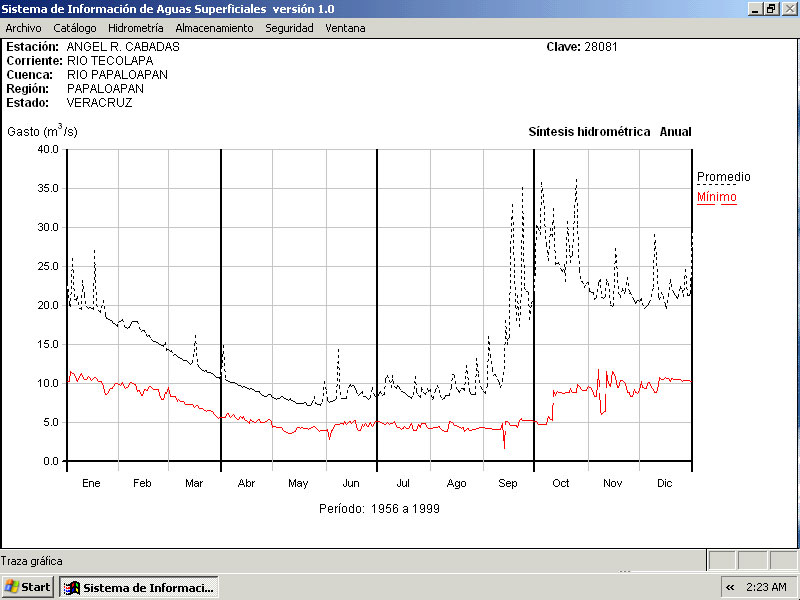Click the 2:23 AM taskbar clock

pyautogui.click(x=767, y=587)
